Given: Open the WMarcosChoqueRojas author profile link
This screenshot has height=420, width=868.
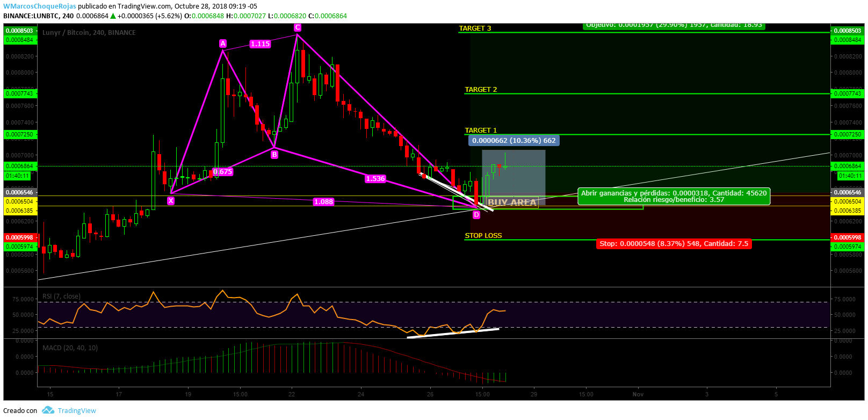Looking at the screenshot, I should coord(40,6).
